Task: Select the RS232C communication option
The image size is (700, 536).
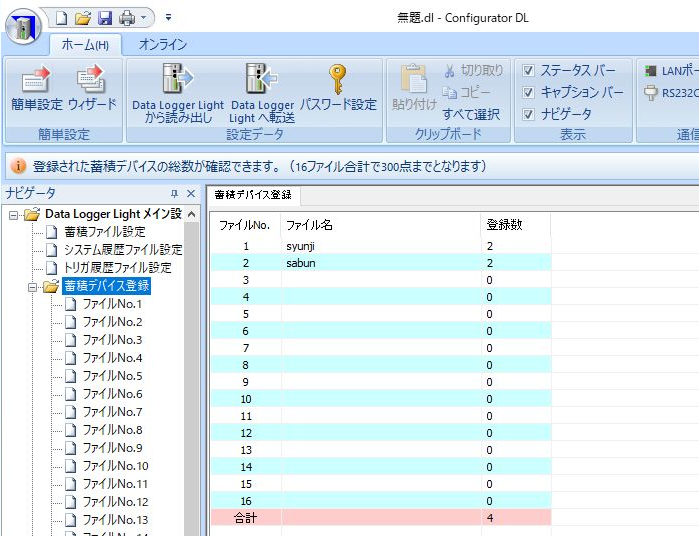Action: [671, 93]
